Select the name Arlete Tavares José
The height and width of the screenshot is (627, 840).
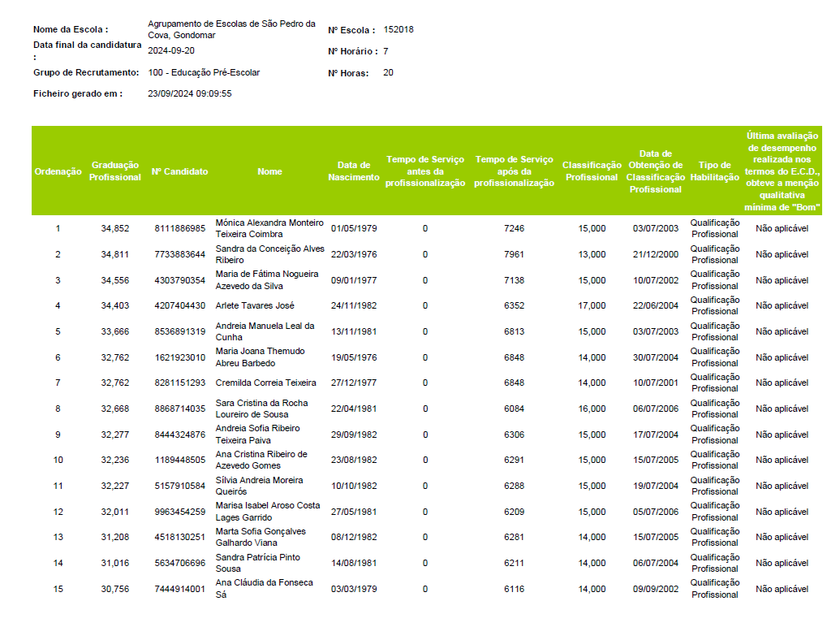pos(255,305)
